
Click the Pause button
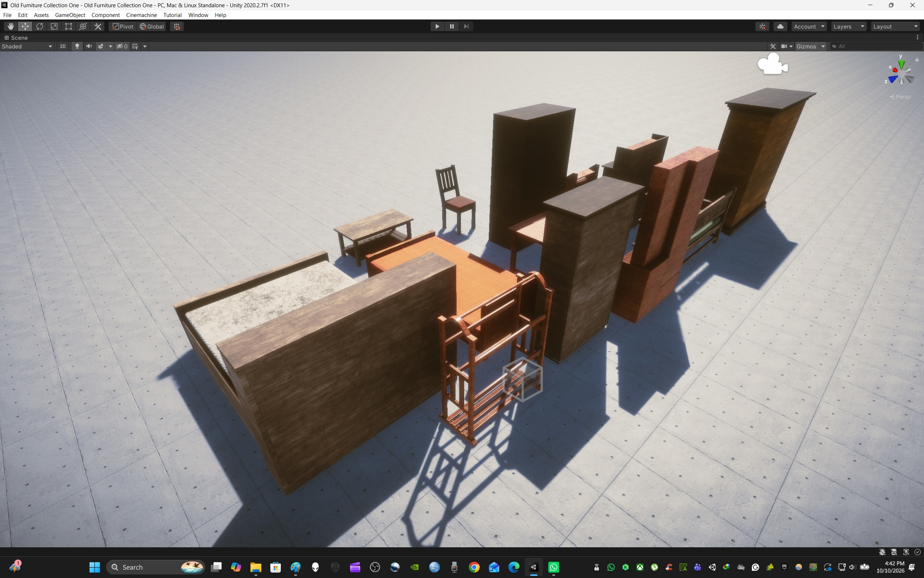click(x=452, y=26)
